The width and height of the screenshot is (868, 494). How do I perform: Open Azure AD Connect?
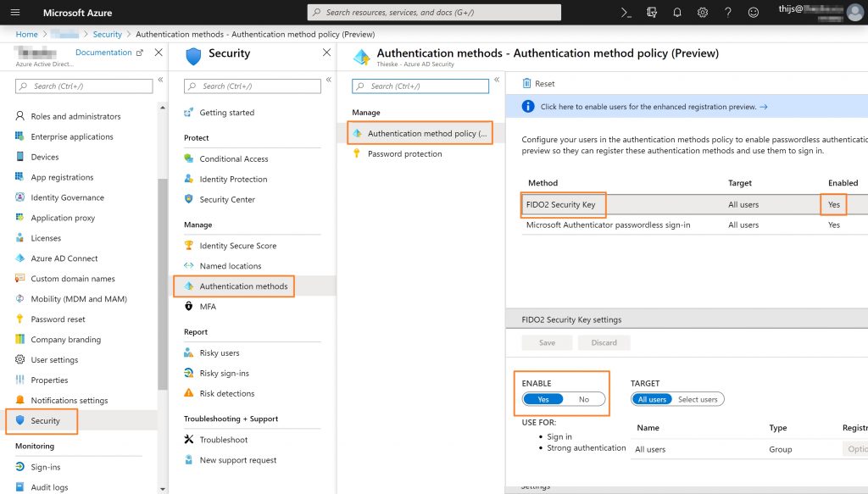[64, 258]
